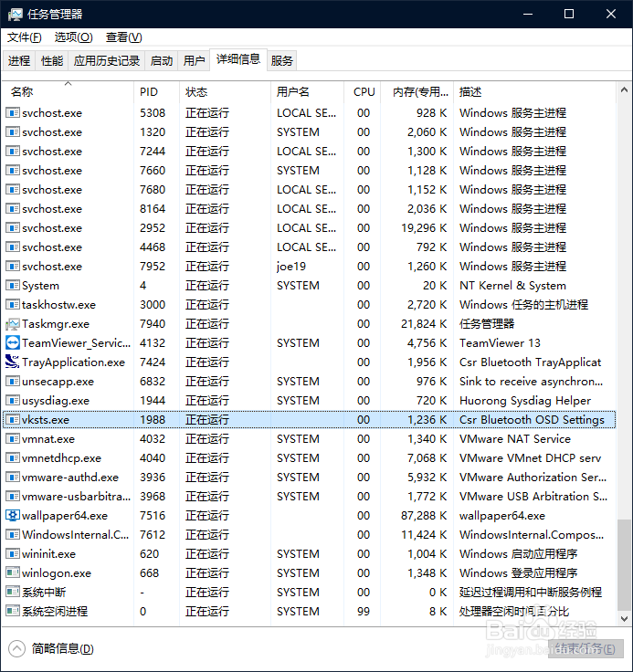Screen dimensions: 633x672
Task: Click the scrollbar down arrow
Action: (x=625, y=618)
